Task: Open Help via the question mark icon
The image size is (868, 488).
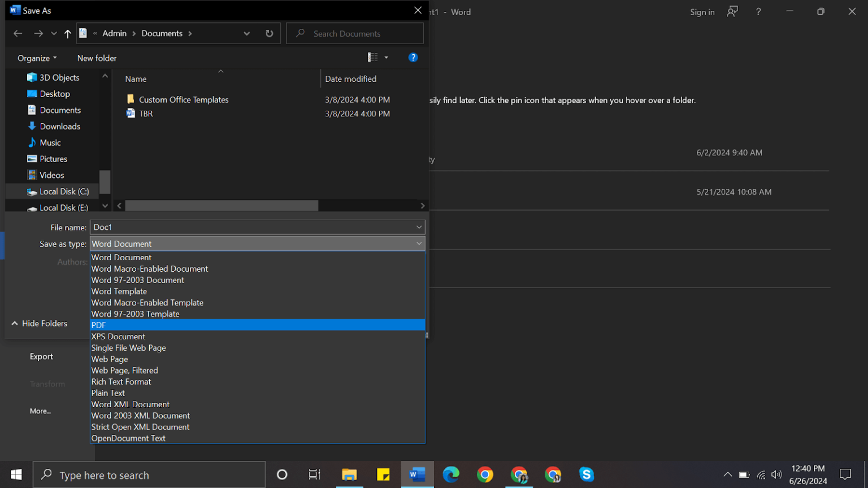Action: (x=413, y=57)
